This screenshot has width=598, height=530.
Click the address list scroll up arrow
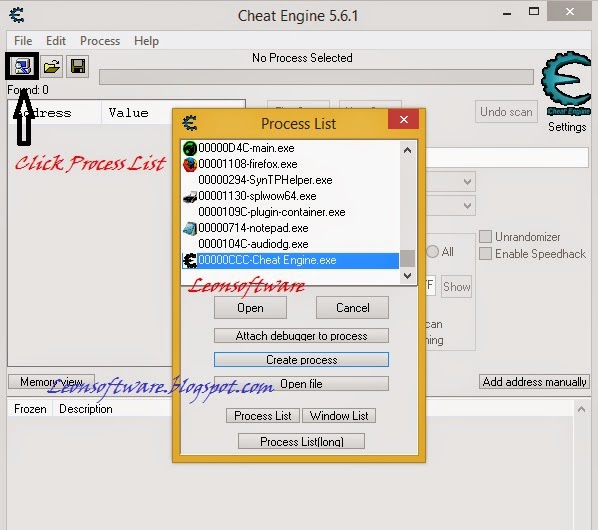[581, 410]
